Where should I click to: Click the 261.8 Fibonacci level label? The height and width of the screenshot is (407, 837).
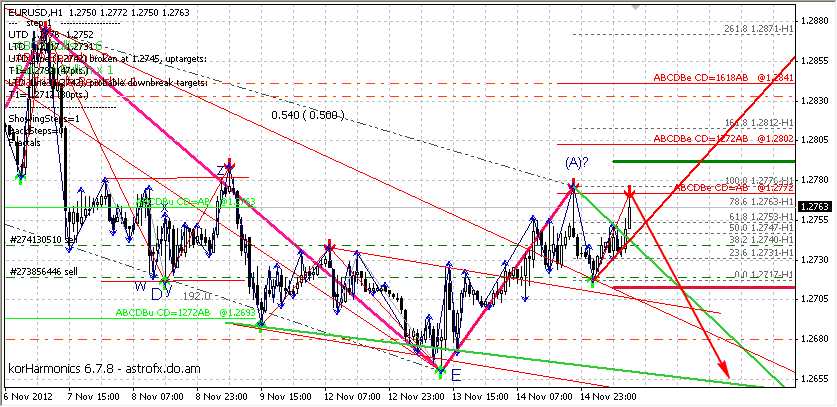[x=759, y=30]
